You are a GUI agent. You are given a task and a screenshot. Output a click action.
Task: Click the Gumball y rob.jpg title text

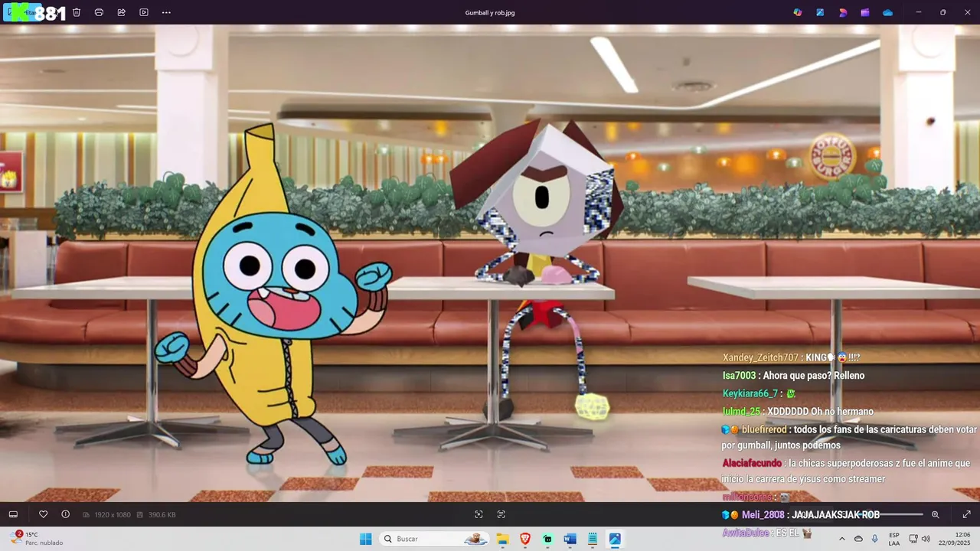pyautogui.click(x=490, y=12)
